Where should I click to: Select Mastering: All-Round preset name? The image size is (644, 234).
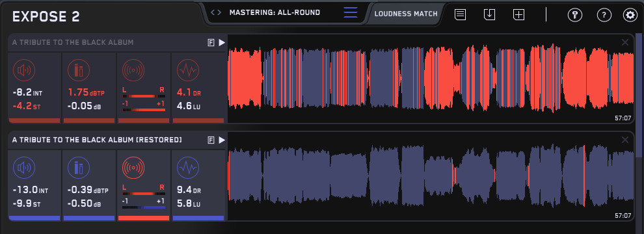(275, 12)
